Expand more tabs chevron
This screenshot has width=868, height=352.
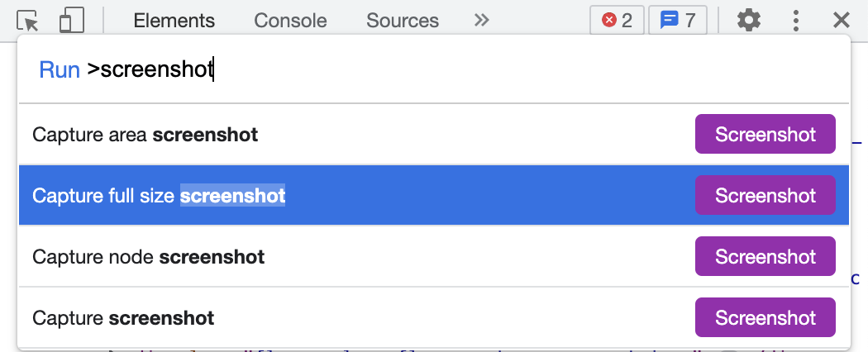coord(482,21)
